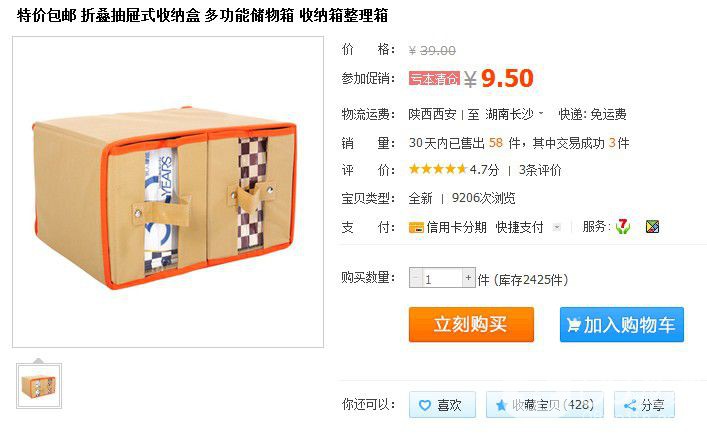Click the cart icon in 加入购物车
Image resolution: width=707 pixels, height=434 pixels.
574,324
